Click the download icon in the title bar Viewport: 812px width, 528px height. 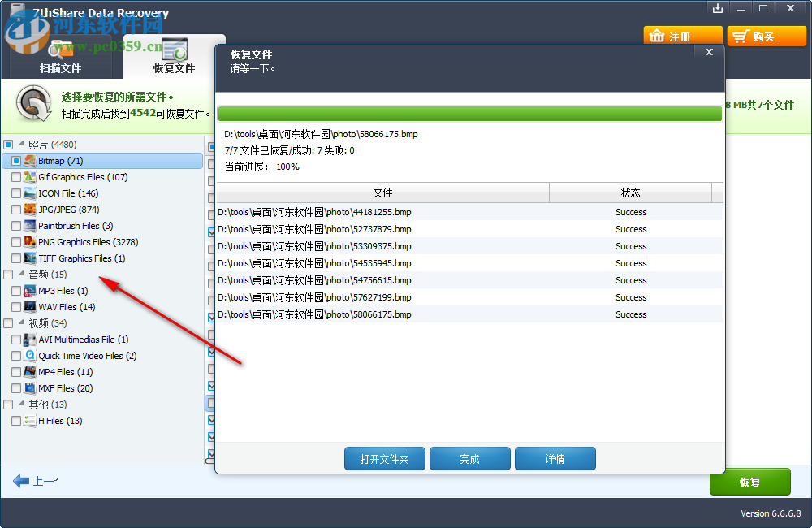(718, 8)
